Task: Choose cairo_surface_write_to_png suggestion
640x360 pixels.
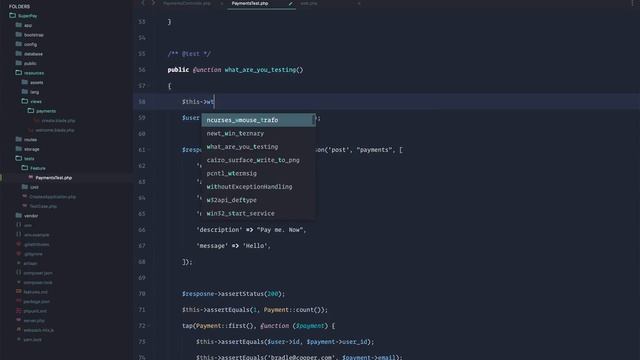Action: coord(258,160)
